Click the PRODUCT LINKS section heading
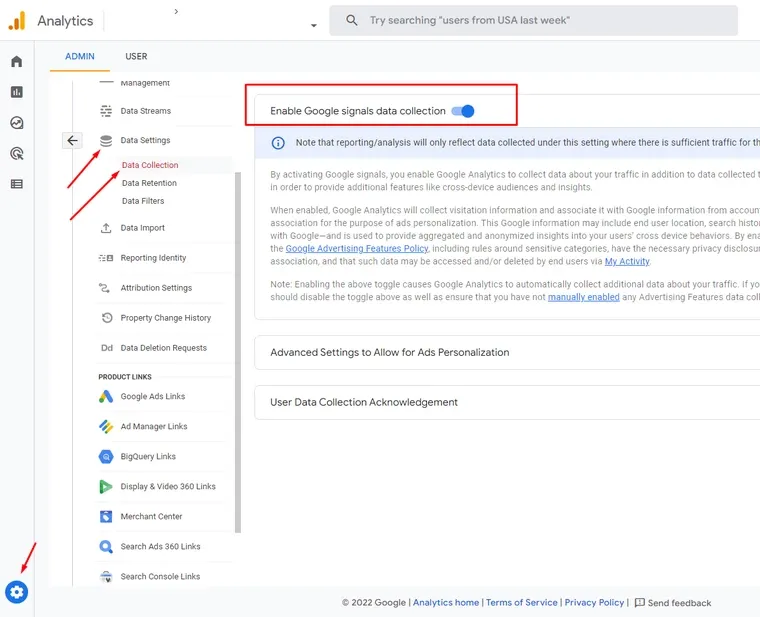This screenshot has height=617, width=760. click(125, 377)
